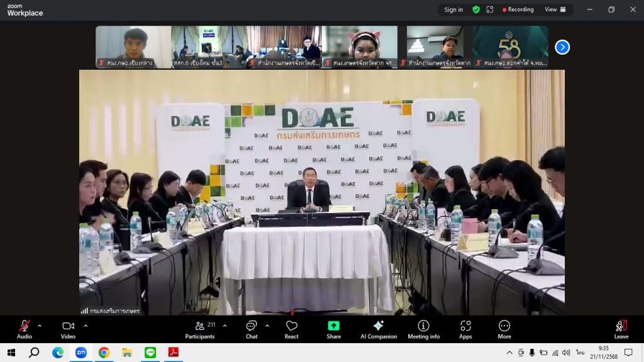The image size is (644, 362).
Task: Open the View layout menu
Action: point(555,9)
